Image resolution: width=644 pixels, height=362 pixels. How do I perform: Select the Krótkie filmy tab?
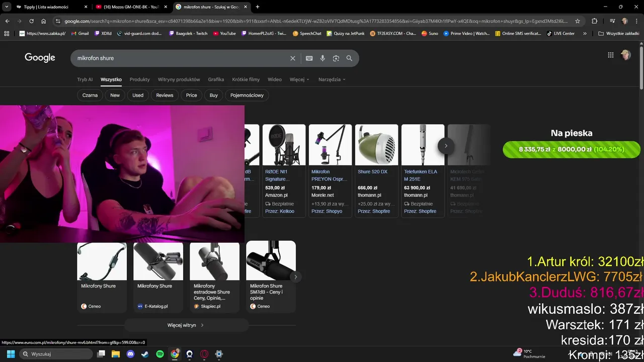point(246,79)
